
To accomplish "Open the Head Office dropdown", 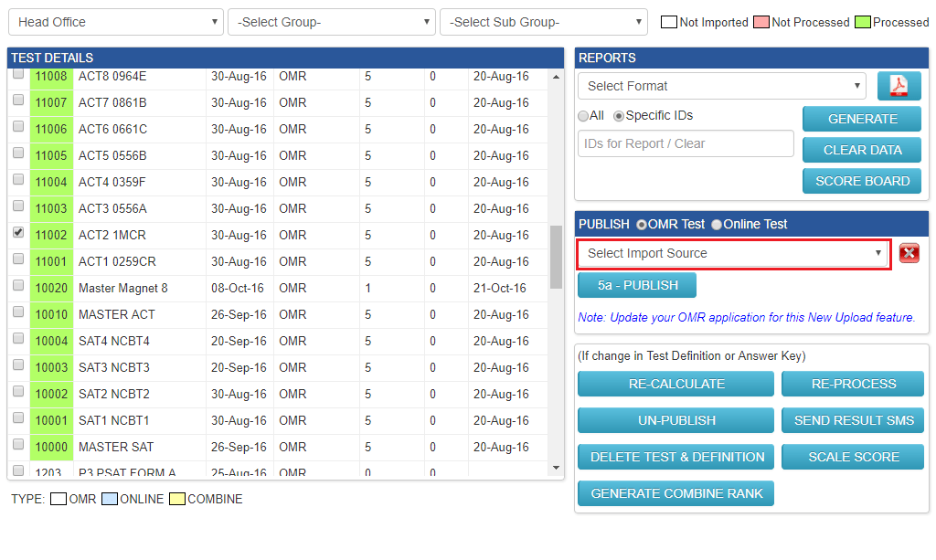I will click(116, 22).
